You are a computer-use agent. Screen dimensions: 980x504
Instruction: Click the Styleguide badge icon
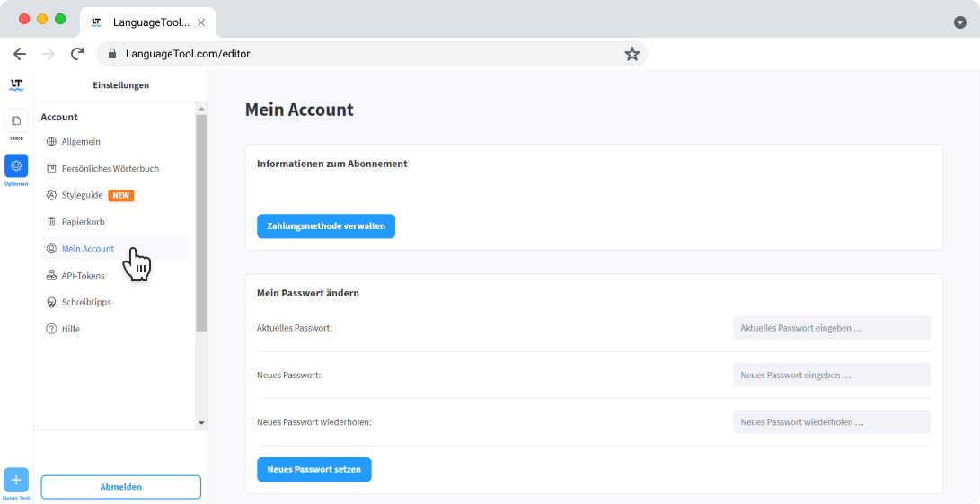tap(51, 195)
